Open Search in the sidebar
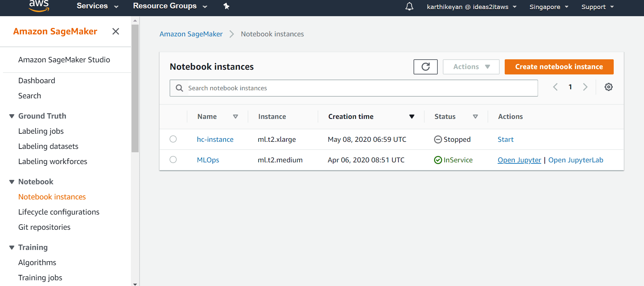The image size is (644, 286). tap(30, 96)
